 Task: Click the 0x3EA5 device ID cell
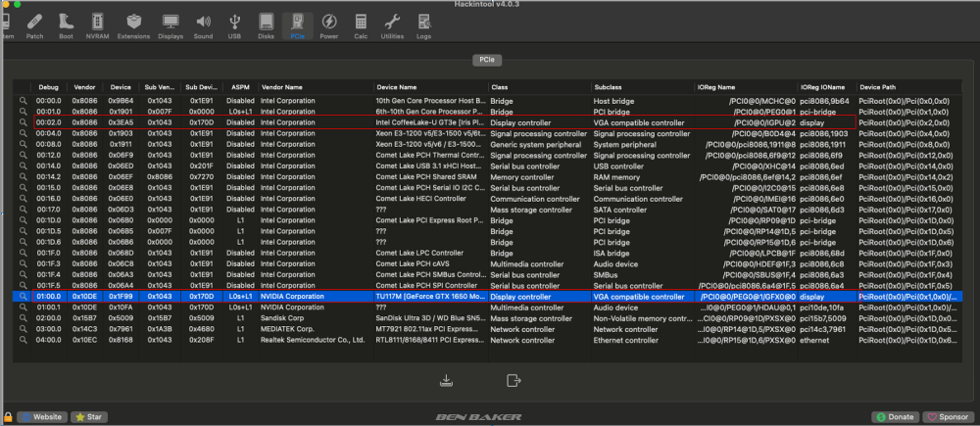coord(121,122)
